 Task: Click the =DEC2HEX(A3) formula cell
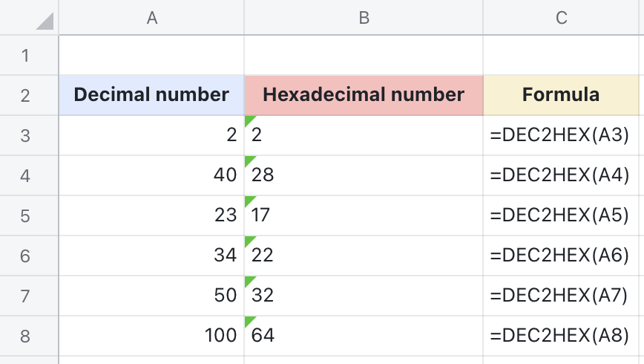pos(561,135)
